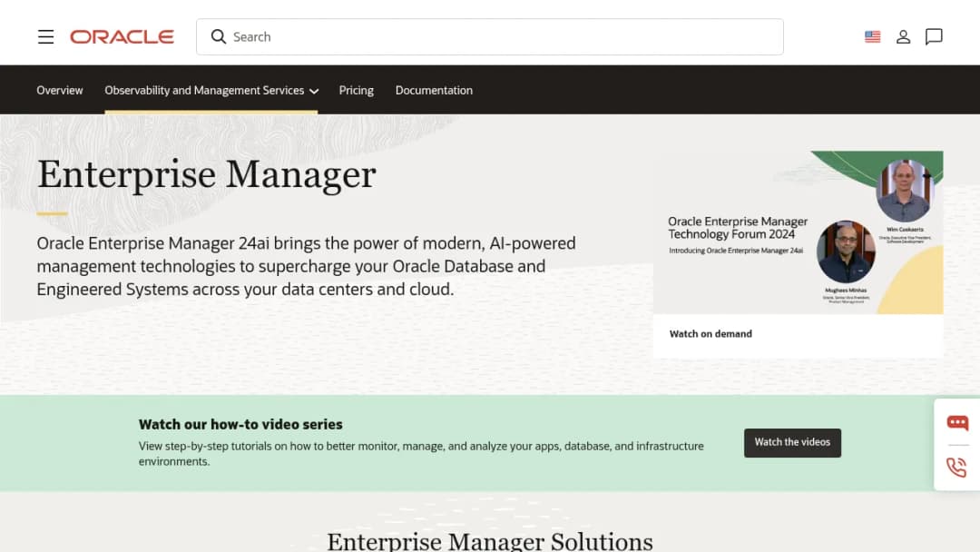The width and height of the screenshot is (980, 552).
Task: Click the phone call icon
Action: pyautogui.click(x=956, y=467)
